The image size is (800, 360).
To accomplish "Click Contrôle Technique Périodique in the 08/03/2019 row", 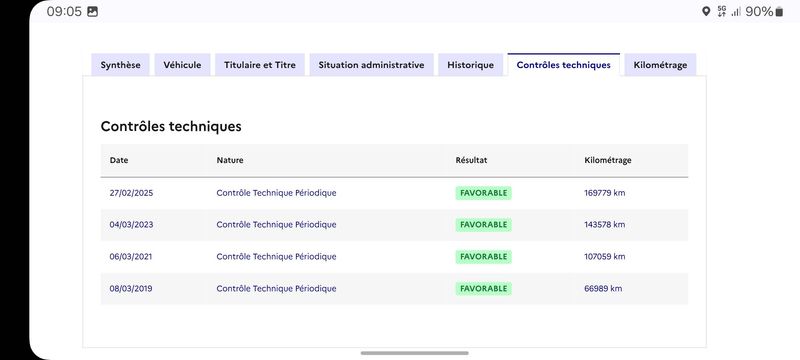I will [x=276, y=289].
